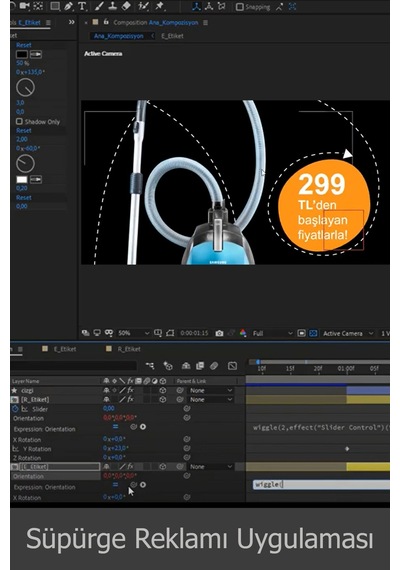Open the Parent dropdown for R_Etiket layer
Image resolution: width=400 pixels, height=570 pixels.
[x=210, y=400]
